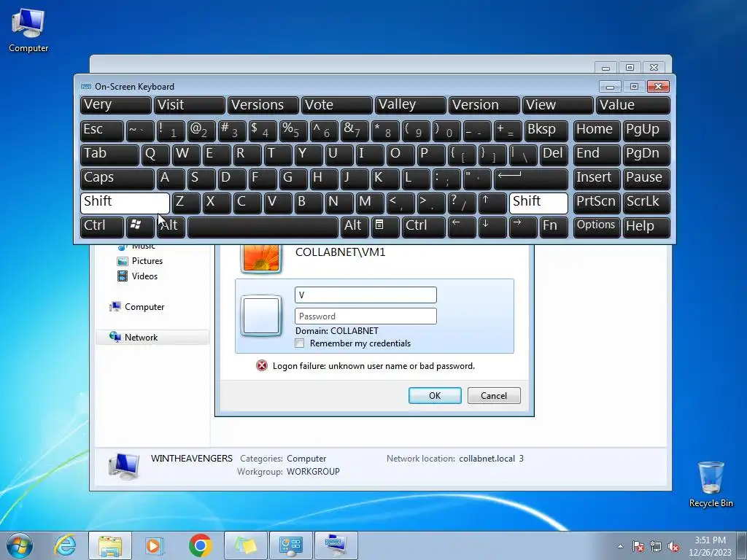Click the spacebar key
This screenshot has width=747, height=560.
tap(263, 226)
